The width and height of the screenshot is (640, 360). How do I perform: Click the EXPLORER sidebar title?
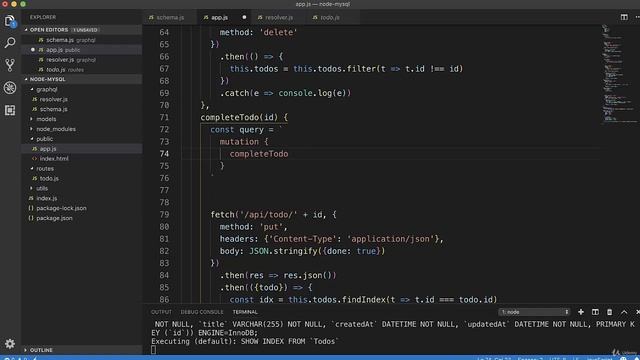[x=43, y=17]
